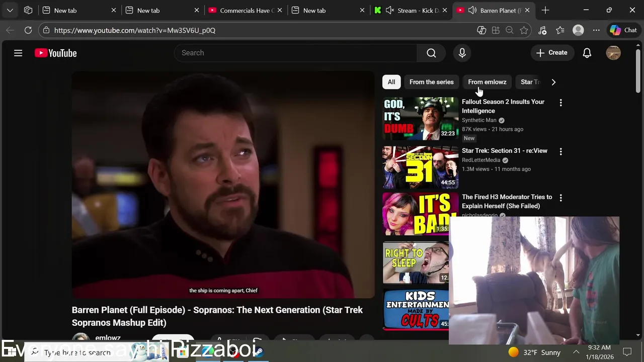The image size is (644, 362).
Task: Reload the page with the refresh icon
Action: (28, 30)
